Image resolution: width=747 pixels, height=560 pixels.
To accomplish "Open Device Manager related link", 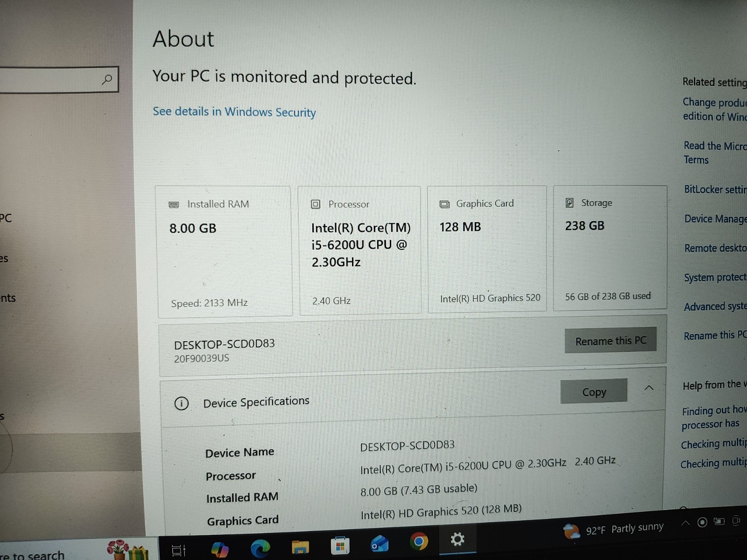I will click(x=716, y=219).
